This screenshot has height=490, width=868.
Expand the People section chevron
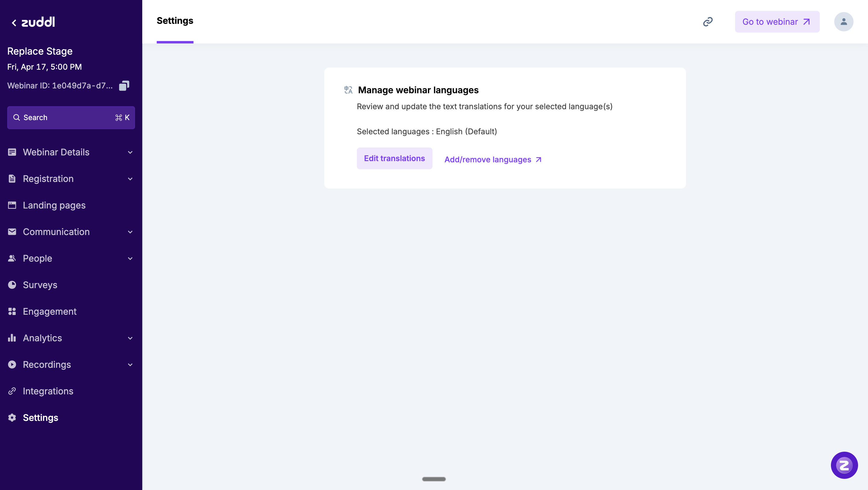[x=130, y=259]
